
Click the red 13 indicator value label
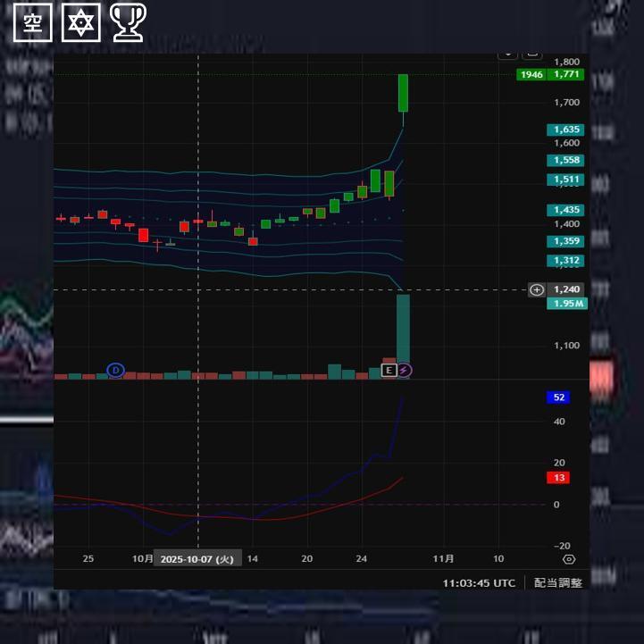558,478
